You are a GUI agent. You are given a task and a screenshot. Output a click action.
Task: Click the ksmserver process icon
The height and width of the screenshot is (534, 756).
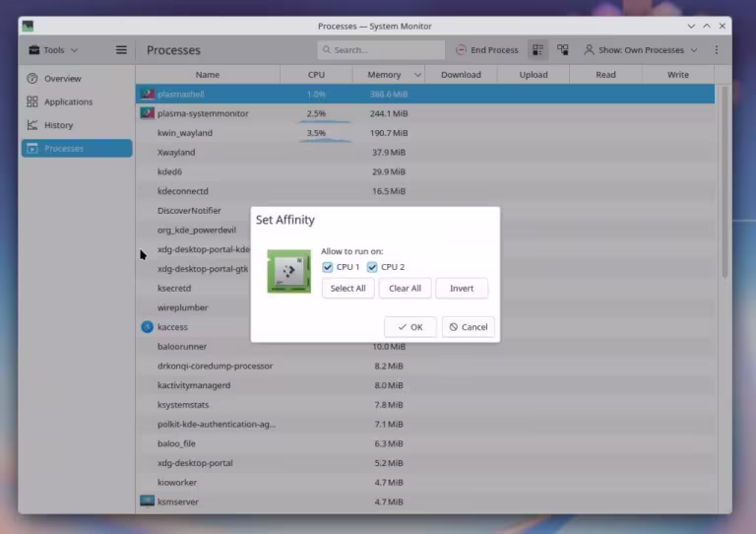pyautogui.click(x=147, y=501)
